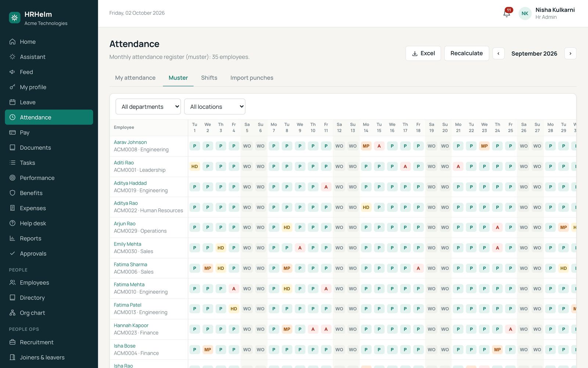Open the Directory menu item
Screen dimensions: 588x368
(49, 297)
